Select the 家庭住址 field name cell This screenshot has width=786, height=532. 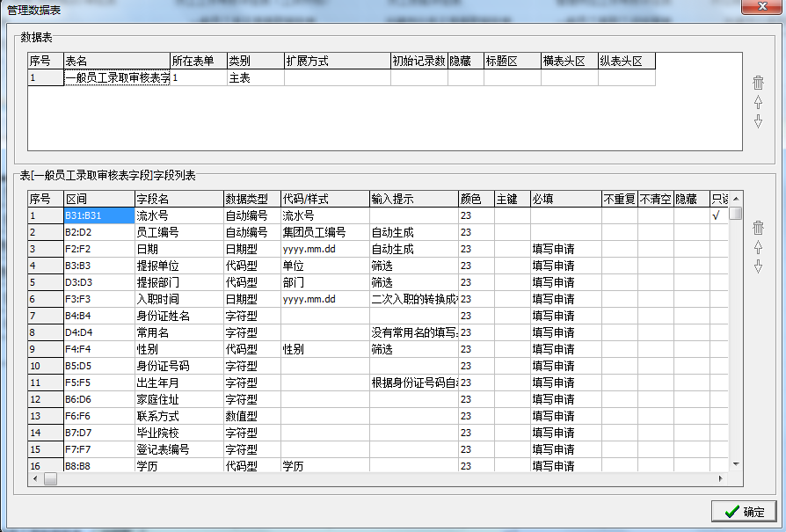179,399
